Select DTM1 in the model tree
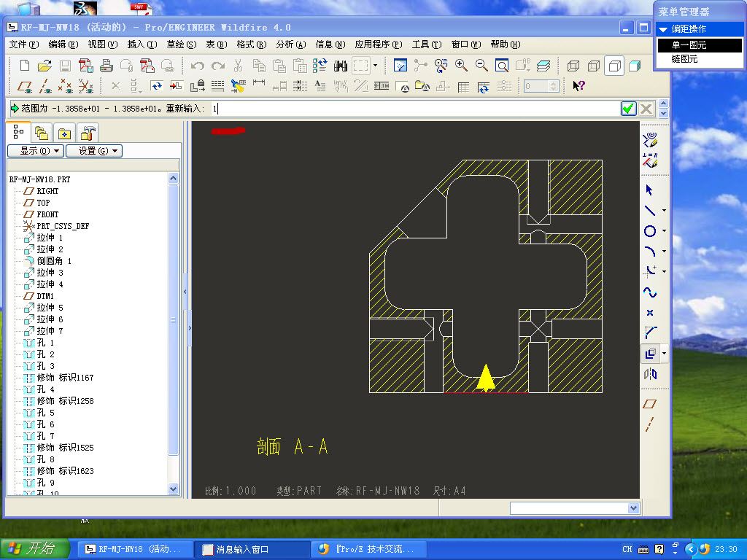The height and width of the screenshot is (560, 747). pos(39,296)
